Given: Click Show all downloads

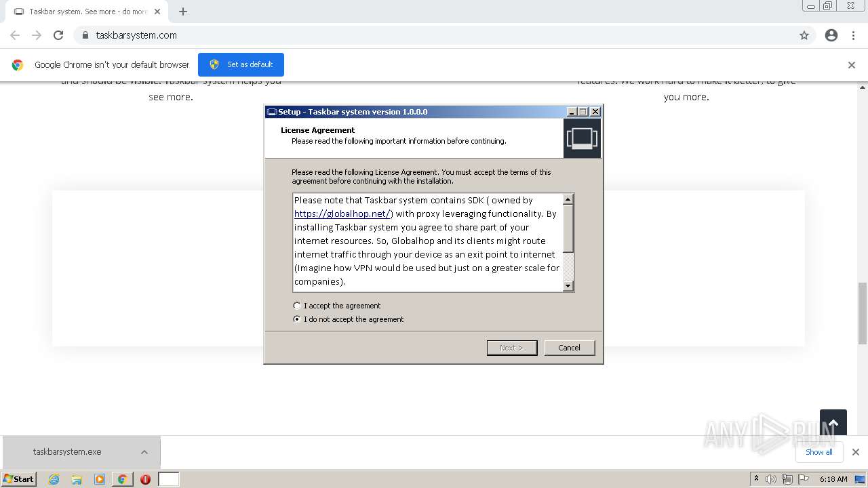Looking at the screenshot, I should (x=818, y=452).
